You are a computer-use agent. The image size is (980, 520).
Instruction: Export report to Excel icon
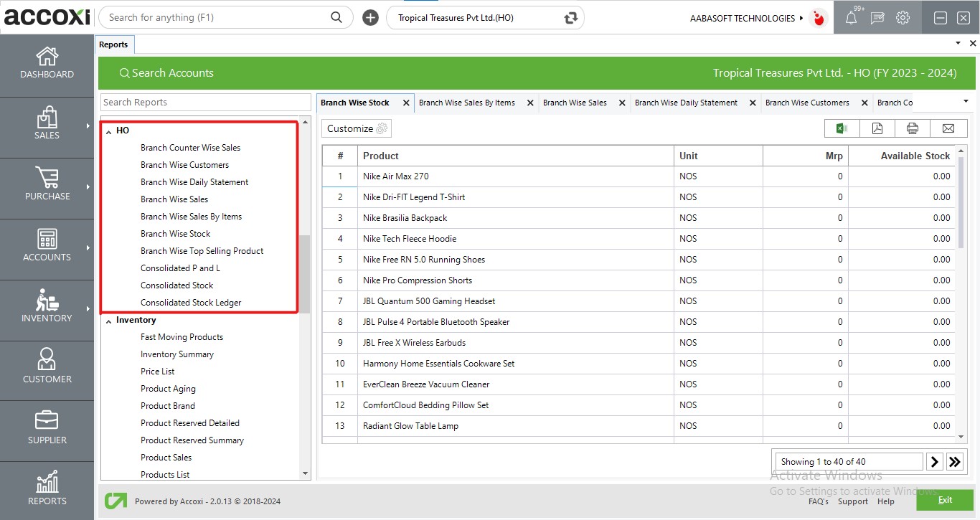[x=842, y=128]
